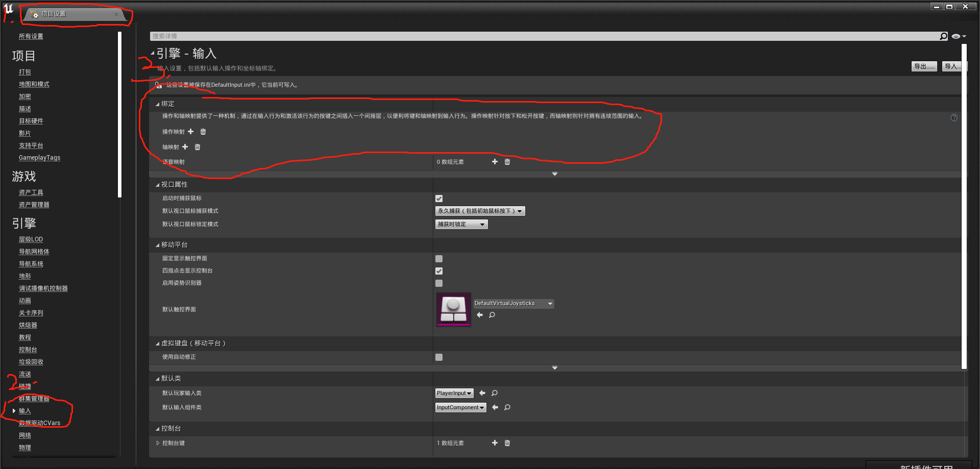Delete all 轴映射 axis mappings
This screenshot has width=980, height=469.
pos(198,147)
